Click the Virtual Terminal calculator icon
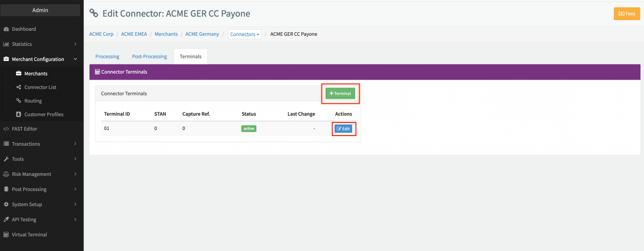 (x=7, y=235)
